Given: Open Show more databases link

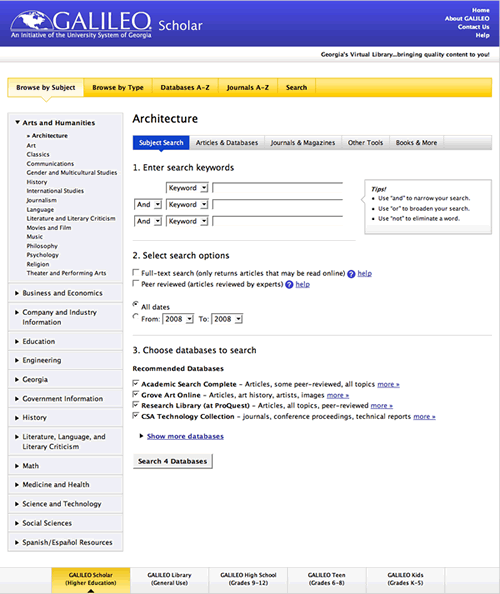Looking at the screenshot, I should click(x=185, y=436).
